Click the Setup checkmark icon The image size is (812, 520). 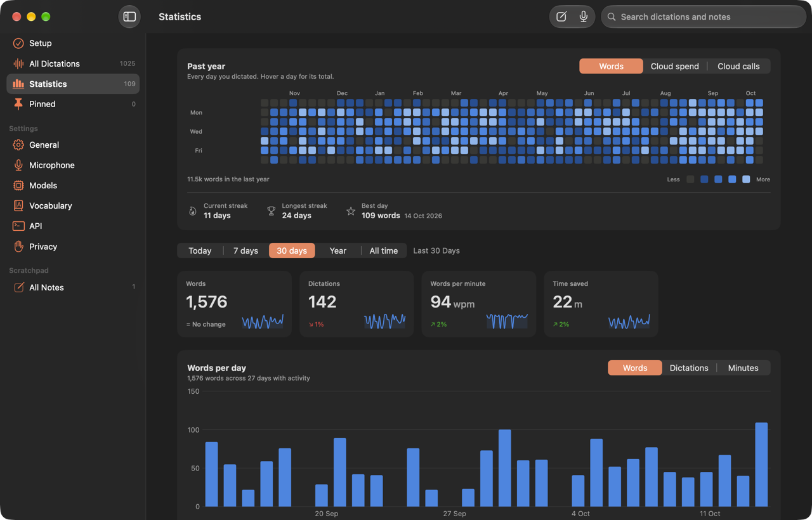pos(18,43)
